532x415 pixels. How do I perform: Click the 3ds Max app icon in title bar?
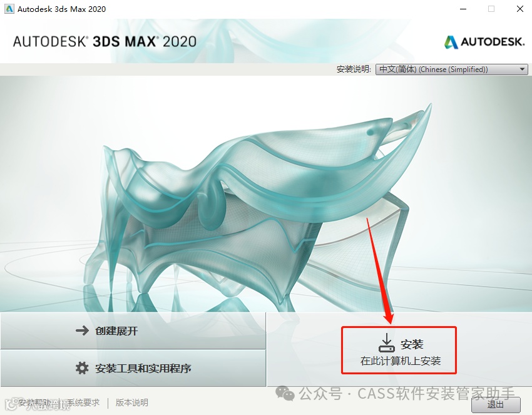(x=9, y=9)
